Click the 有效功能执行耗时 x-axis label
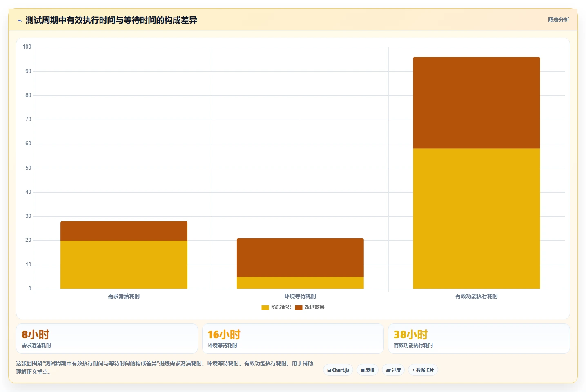This screenshot has height=392, width=586. 477,296
